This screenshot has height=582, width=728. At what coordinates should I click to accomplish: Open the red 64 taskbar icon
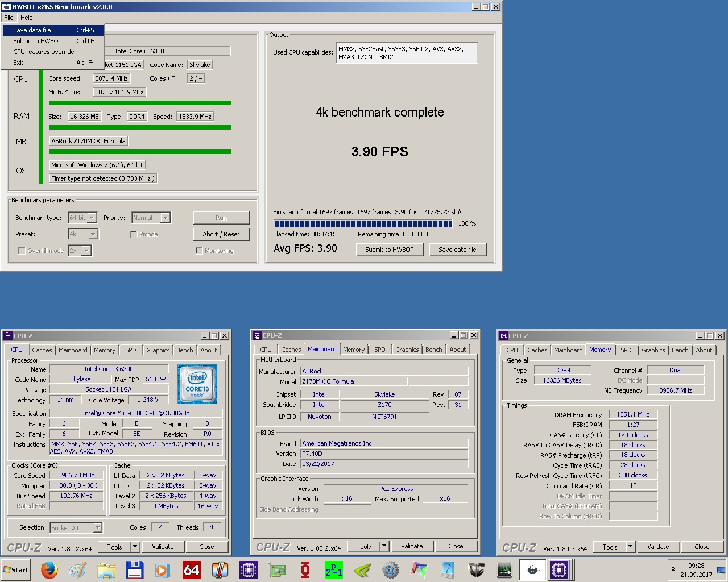[191, 569]
